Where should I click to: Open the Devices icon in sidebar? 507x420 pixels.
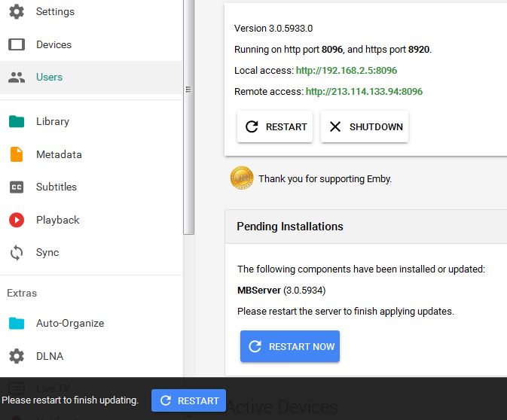click(x=17, y=44)
